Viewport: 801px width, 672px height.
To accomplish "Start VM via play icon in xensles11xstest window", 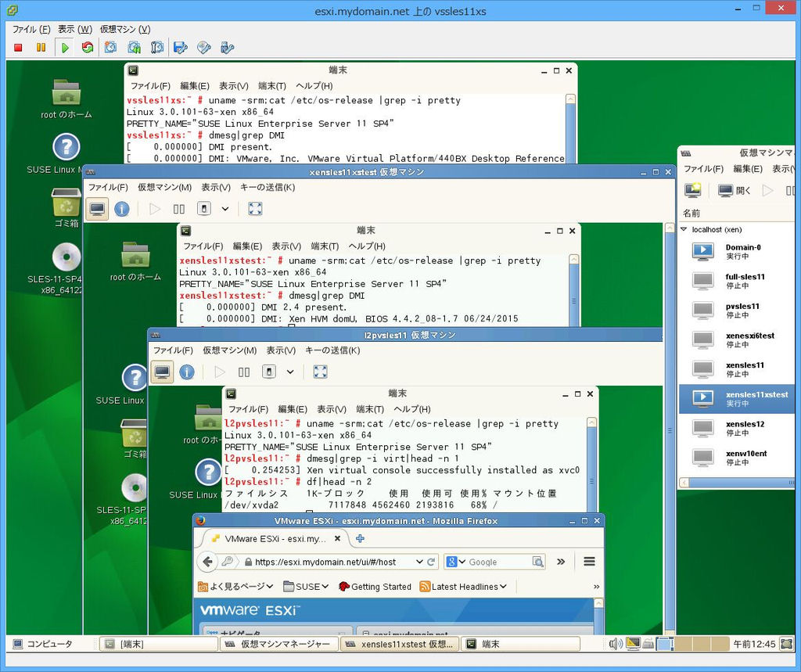I will click(x=154, y=209).
